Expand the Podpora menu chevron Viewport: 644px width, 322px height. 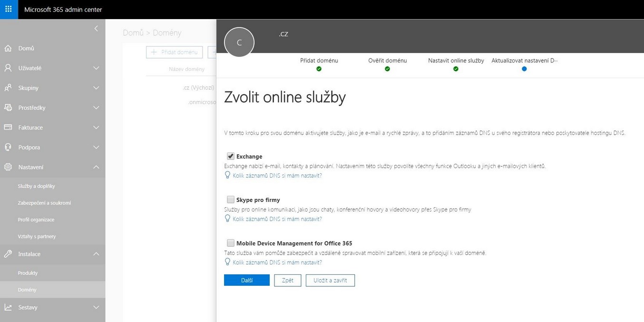tap(96, 147)
